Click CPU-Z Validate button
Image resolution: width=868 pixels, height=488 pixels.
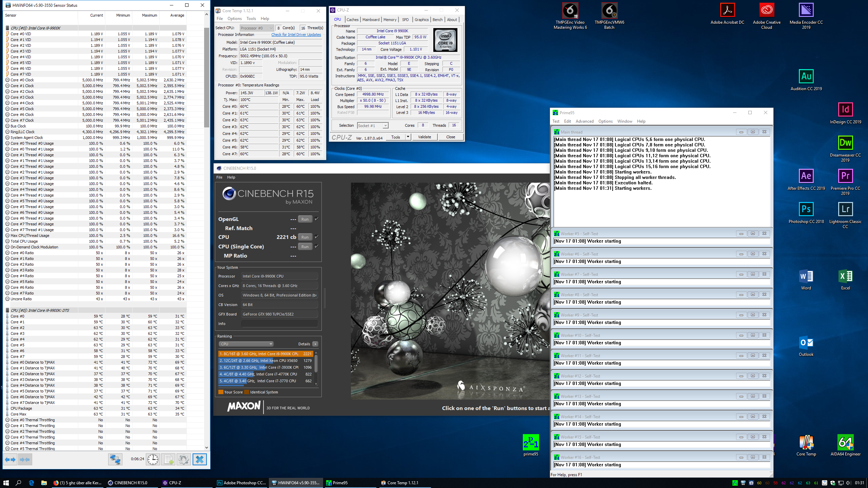[424, 137]
